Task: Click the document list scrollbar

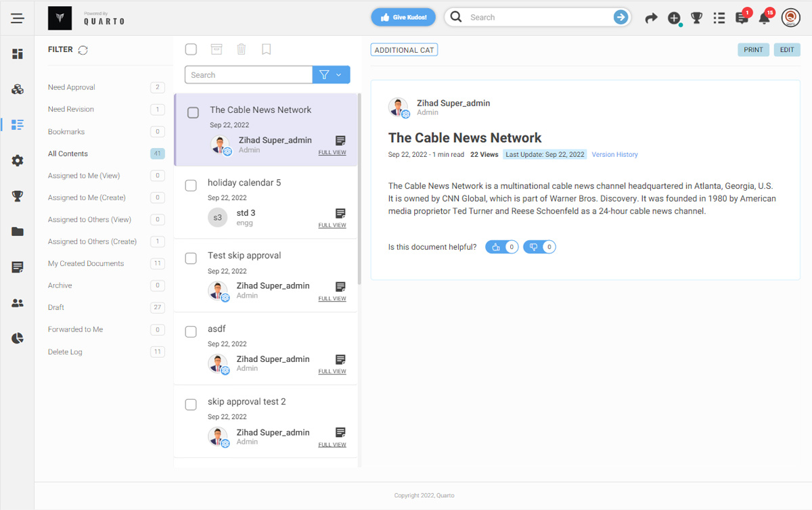Action: [359, 189]
